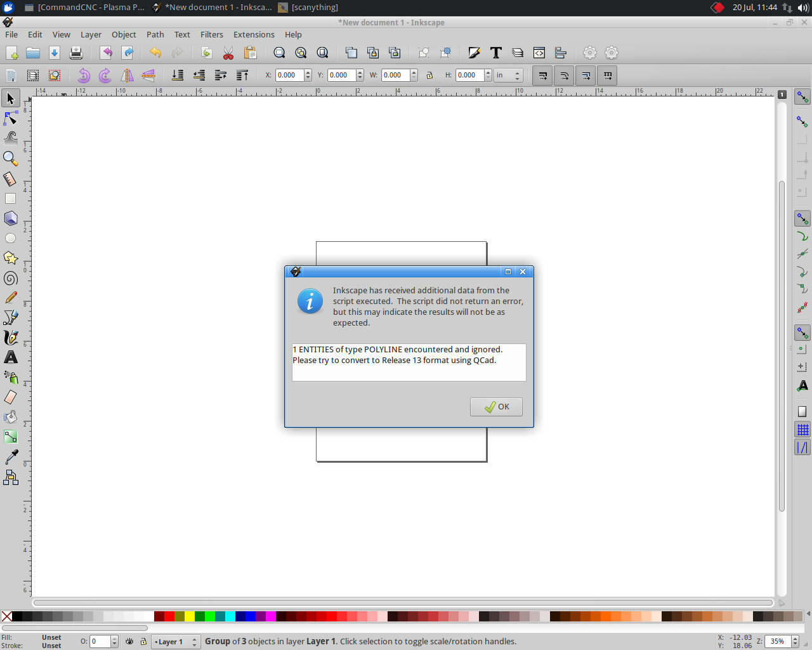Open the Layer menu
Image resolution: width=812 pixels, height=650 pixels.
point(91,34)
